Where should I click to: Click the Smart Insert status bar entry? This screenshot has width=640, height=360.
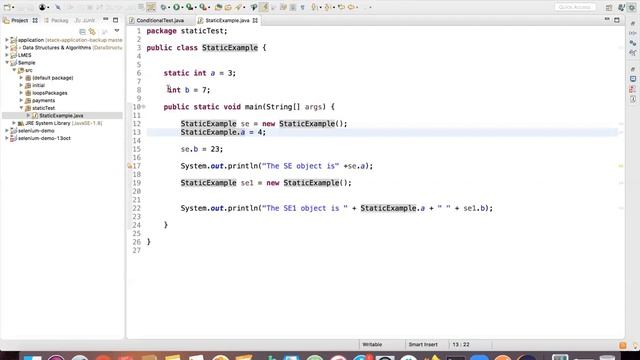(x=423, y=344)
